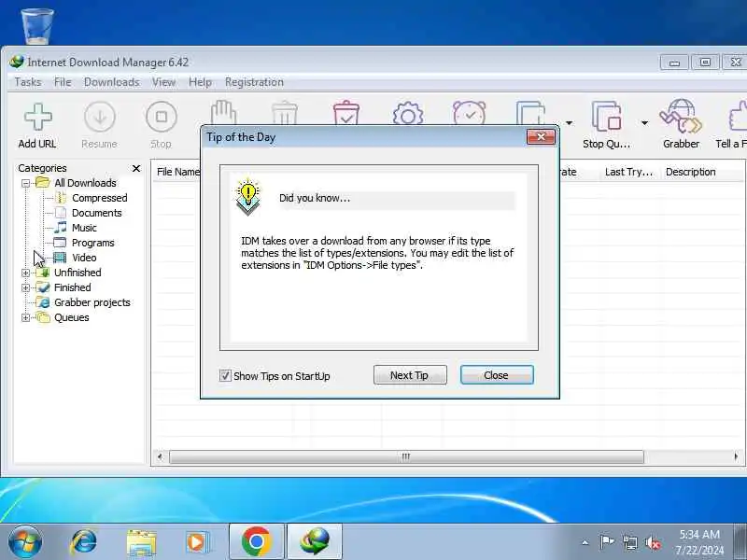Uncheck Show Tips on StartUp
The height and width of the screenshot is (560, 747).
pos(225,376)
